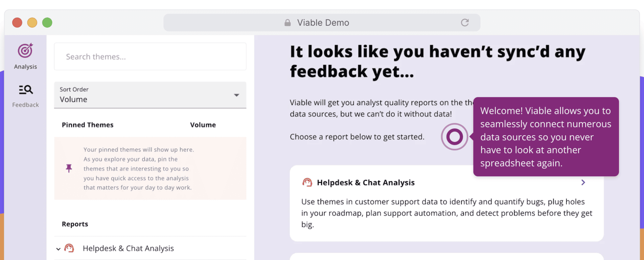Open the Analysis target icon in sidebar
The image size is (644, 260).
[25, 51]
